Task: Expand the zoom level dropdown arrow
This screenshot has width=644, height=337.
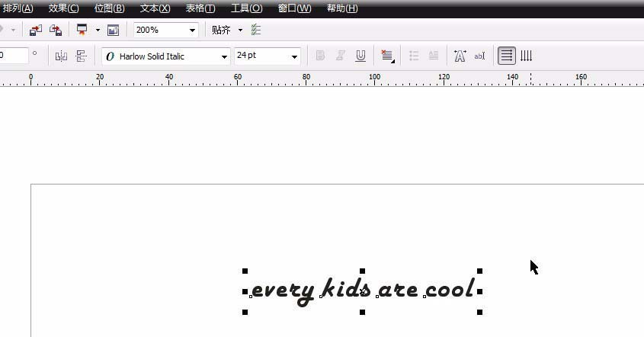Action: [192, 30]
